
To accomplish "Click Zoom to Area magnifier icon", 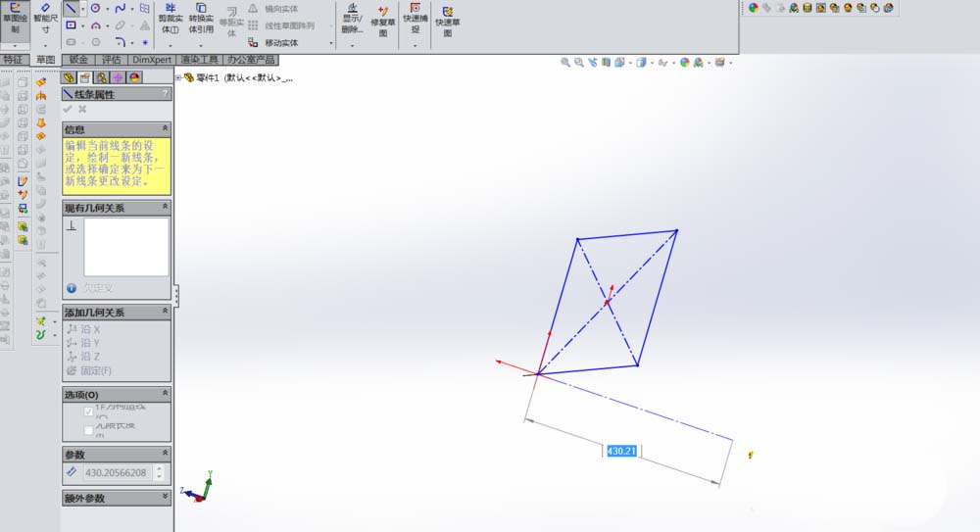I will point(579,63).
